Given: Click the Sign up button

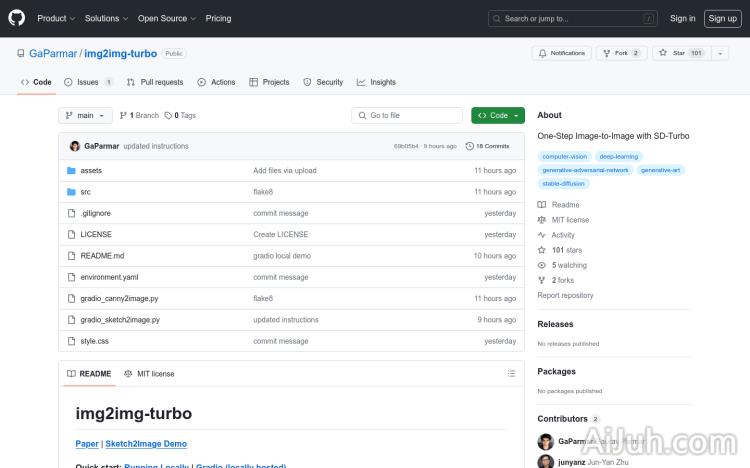Looking at the screenshot, I should [721, 18].
